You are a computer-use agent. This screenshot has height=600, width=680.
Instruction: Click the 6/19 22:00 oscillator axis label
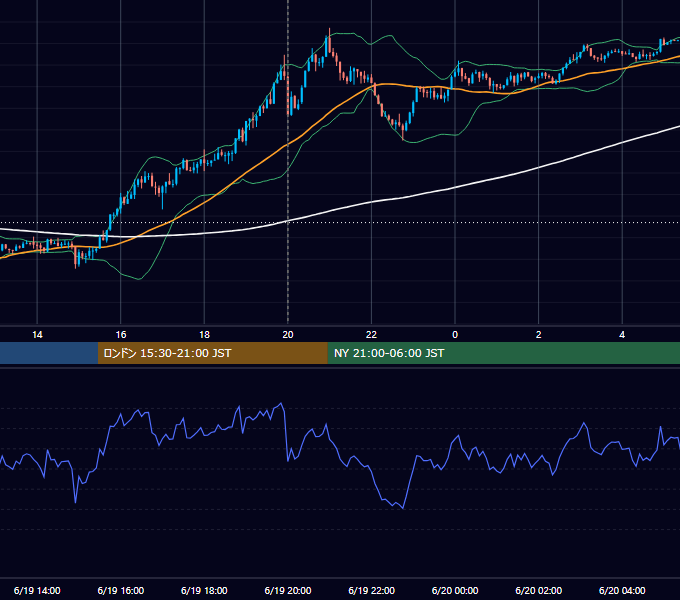(371, 590)
